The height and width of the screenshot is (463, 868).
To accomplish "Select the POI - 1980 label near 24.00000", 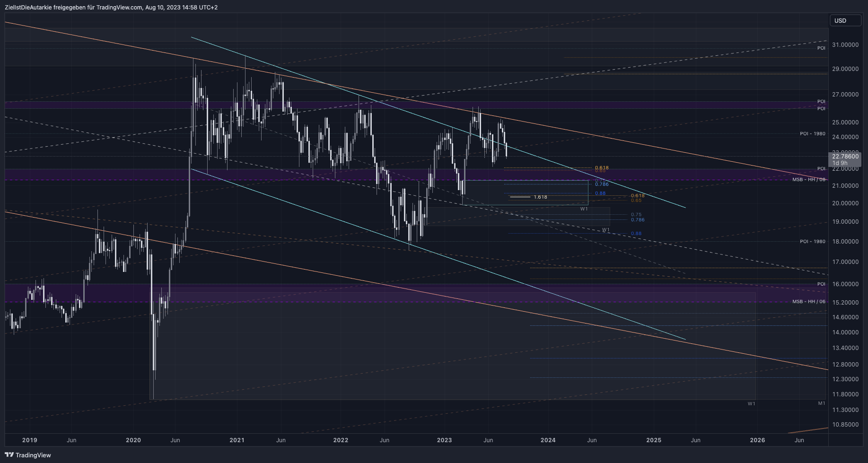I will 813,134.
